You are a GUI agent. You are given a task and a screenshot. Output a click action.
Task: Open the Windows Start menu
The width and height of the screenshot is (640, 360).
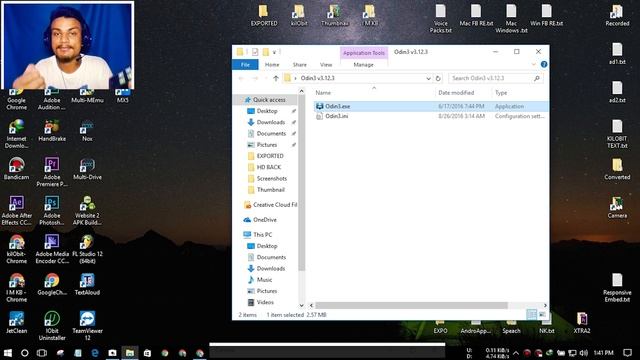[7, 353]
